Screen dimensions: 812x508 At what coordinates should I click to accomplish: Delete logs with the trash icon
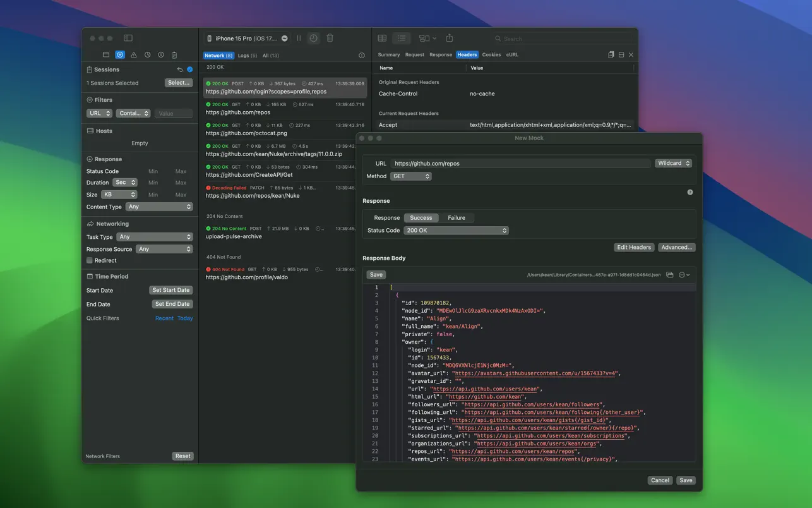(330, 38)
